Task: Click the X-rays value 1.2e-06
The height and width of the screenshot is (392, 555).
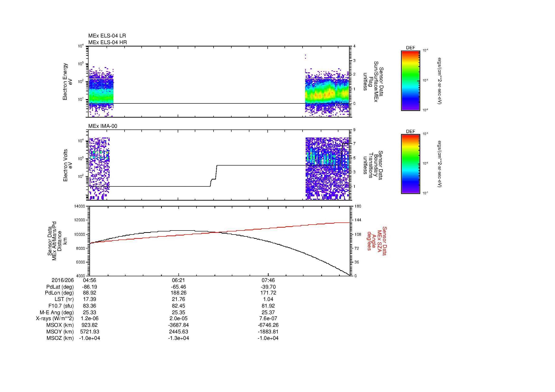Action: pyautogui.click(x=89, y=318)
